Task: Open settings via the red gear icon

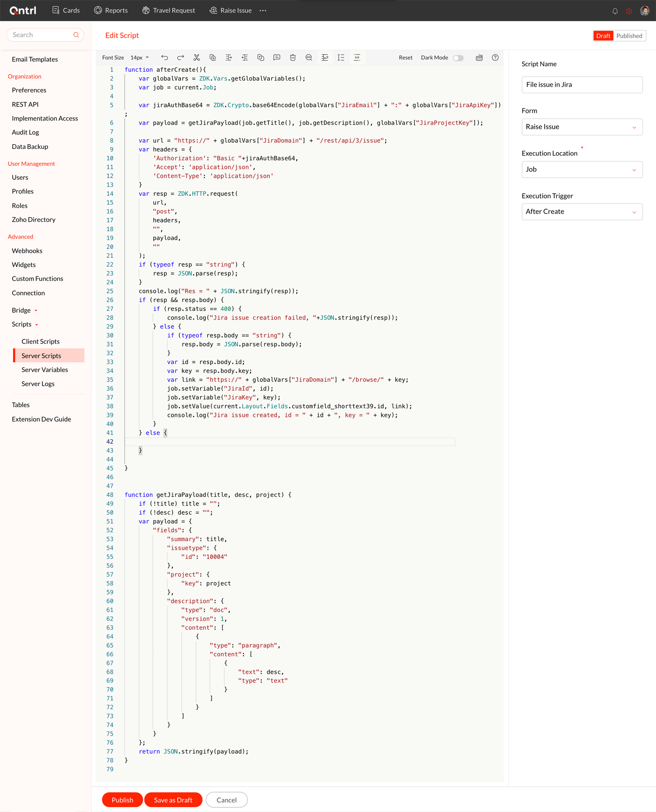Action: [629, 11]
